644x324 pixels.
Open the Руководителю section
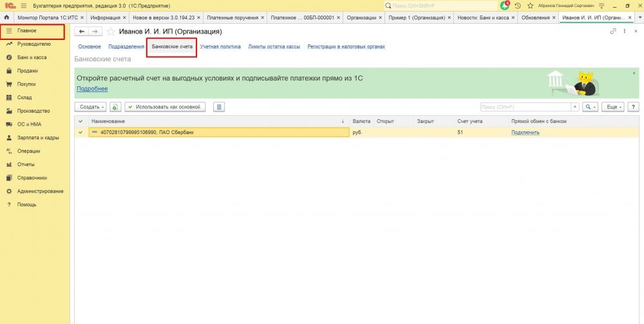pos(35,44)
